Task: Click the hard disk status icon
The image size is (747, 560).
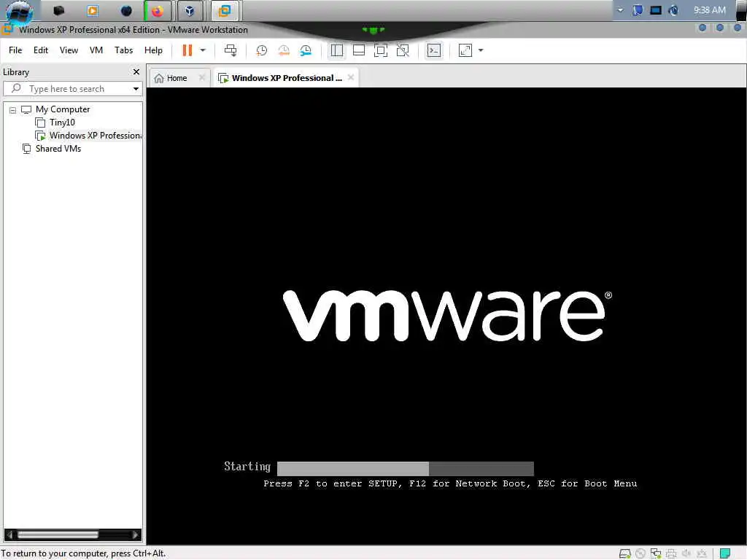Action: pyautogui.click(x=625, y=553)
